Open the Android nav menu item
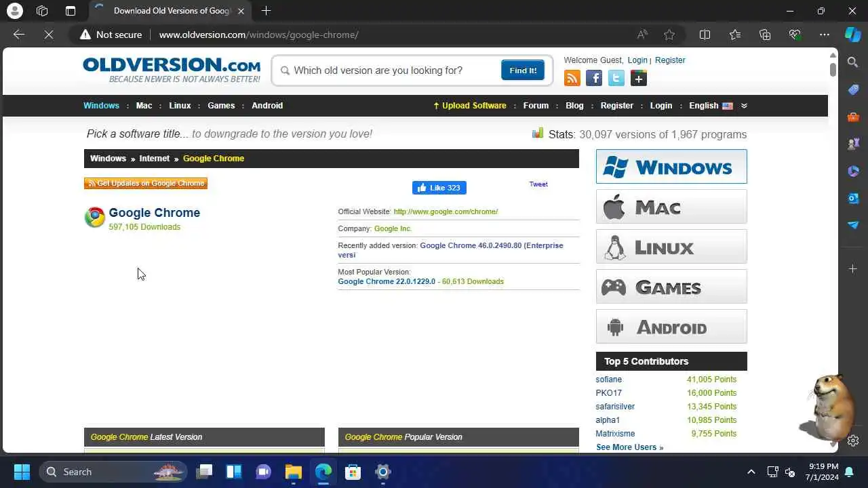This screenshot has width=868, height=488. coord(267,106)
